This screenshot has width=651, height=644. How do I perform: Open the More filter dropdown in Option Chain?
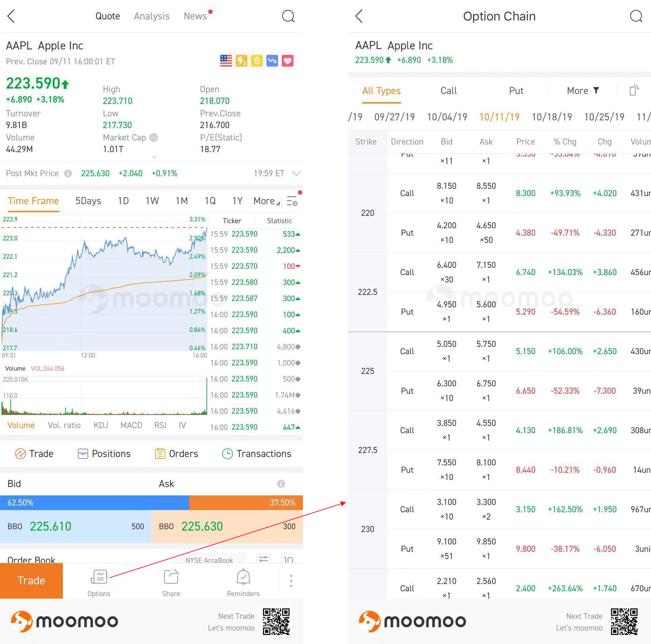click(583, 91)
